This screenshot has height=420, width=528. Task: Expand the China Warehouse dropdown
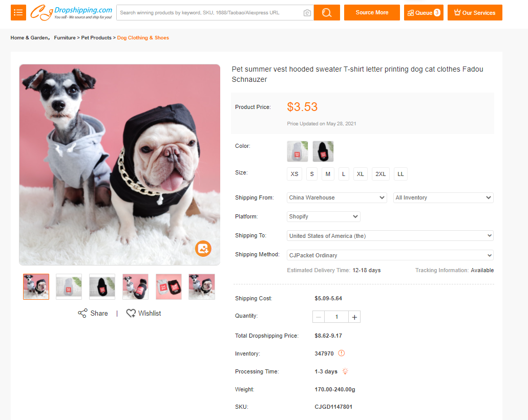coord(337,197)
